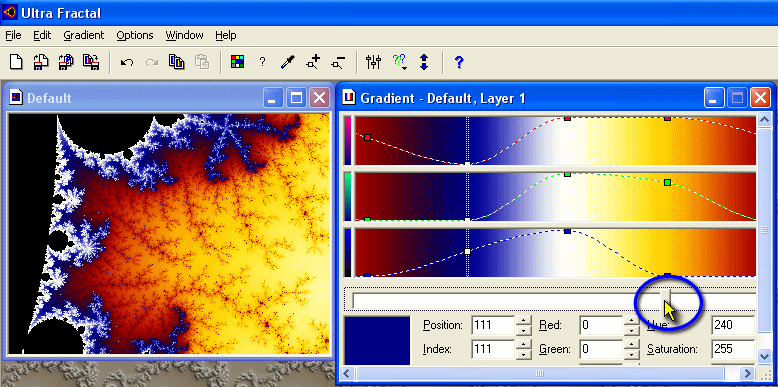Click the fractal image in Default window
Image resolution: width=778 pixels, height=387 pixels.
(x=169, y=234)
